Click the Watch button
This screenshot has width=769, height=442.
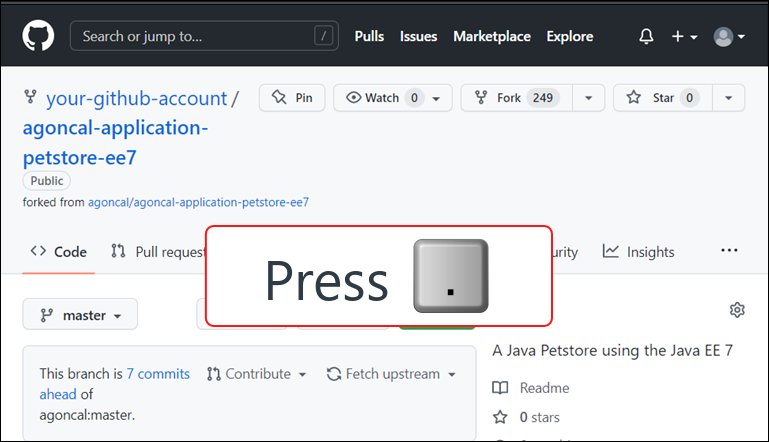click(x=392, y=98)
